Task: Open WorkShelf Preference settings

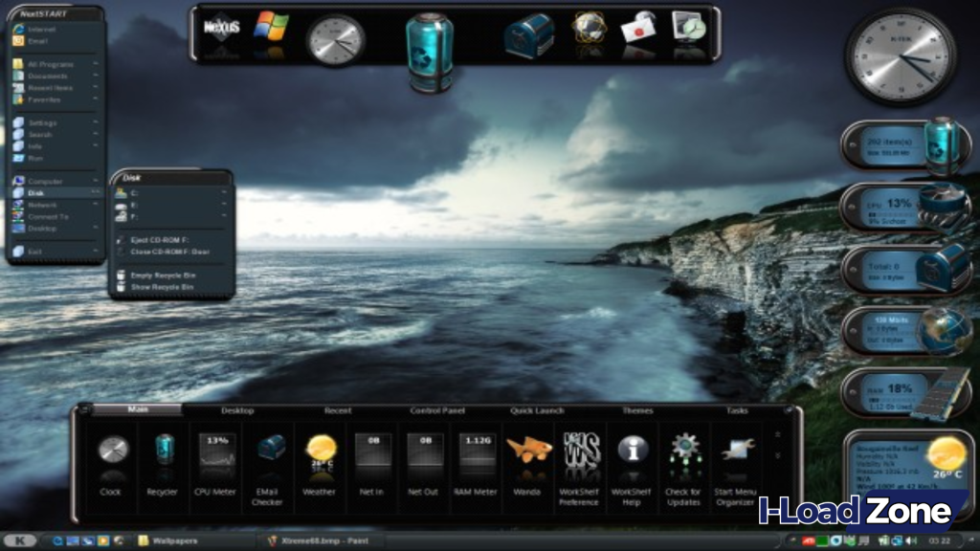Action: click(x=582, y=450)
